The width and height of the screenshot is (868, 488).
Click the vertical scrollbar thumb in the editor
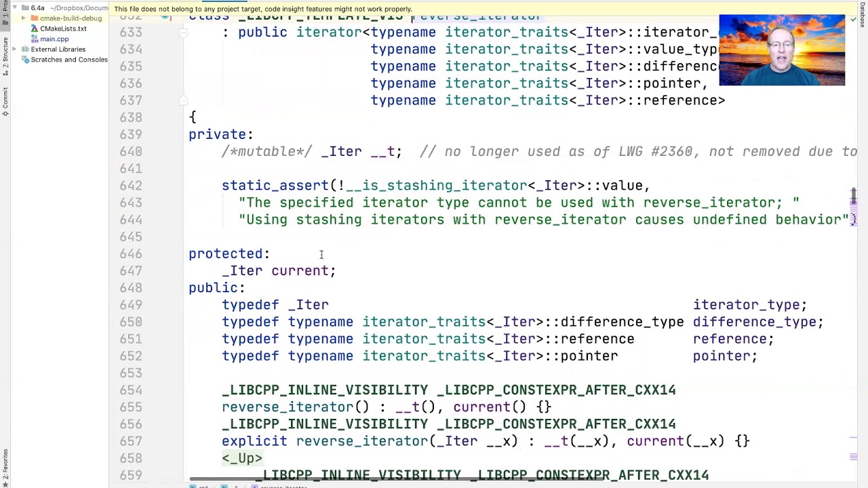tap(853, 197)
